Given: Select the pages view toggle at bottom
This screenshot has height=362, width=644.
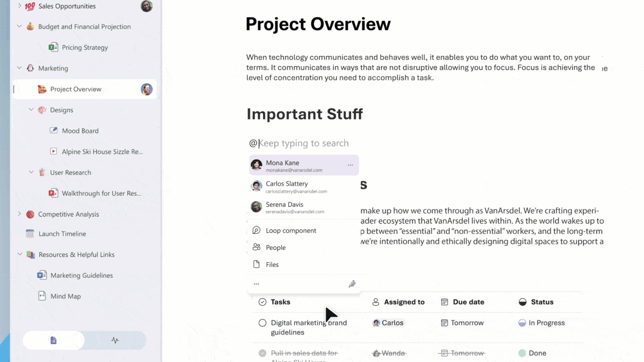Looking at the screenshot, I should [53, 340].
